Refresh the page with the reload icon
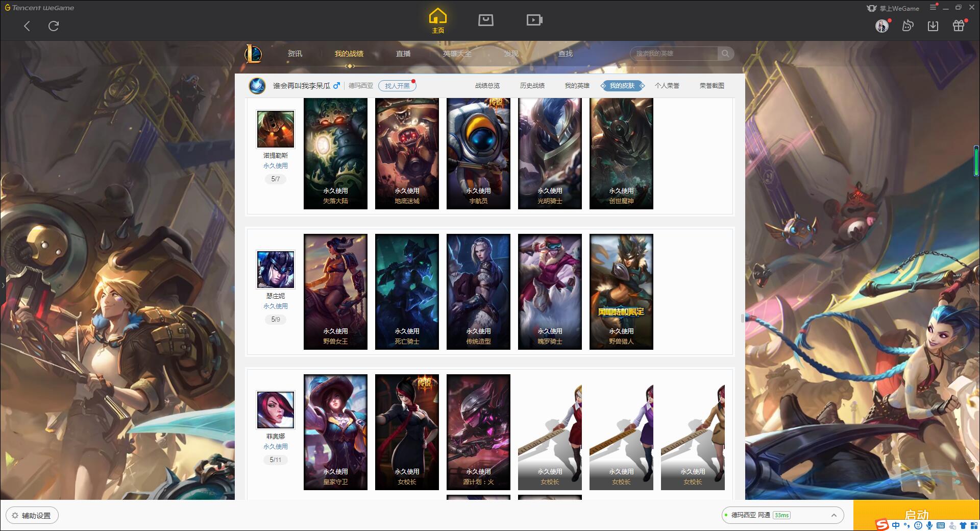 coord(54,26)
